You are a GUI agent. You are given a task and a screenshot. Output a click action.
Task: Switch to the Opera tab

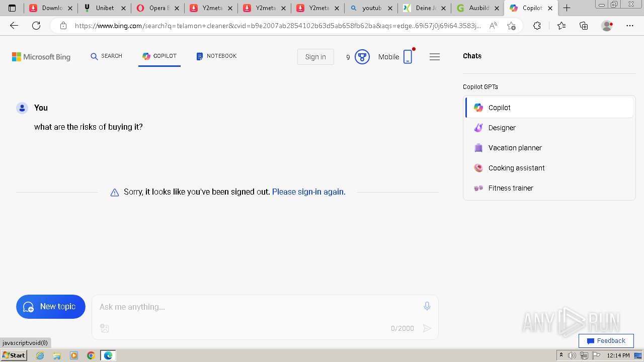158,8
